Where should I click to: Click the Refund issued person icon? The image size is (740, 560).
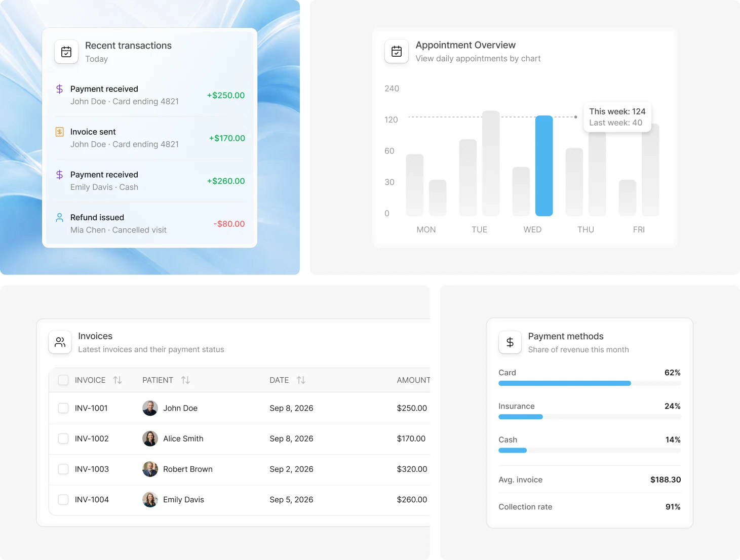tap(60, 217)
